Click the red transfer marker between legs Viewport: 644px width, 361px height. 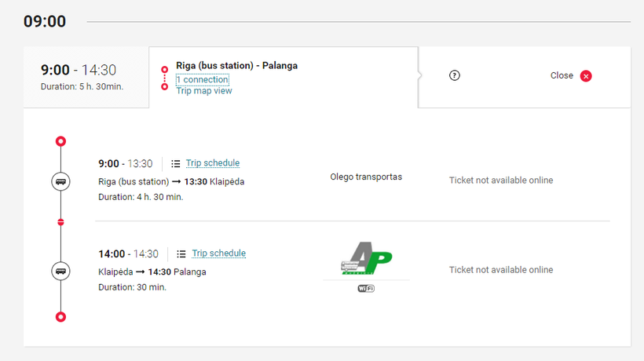[60, 223]
